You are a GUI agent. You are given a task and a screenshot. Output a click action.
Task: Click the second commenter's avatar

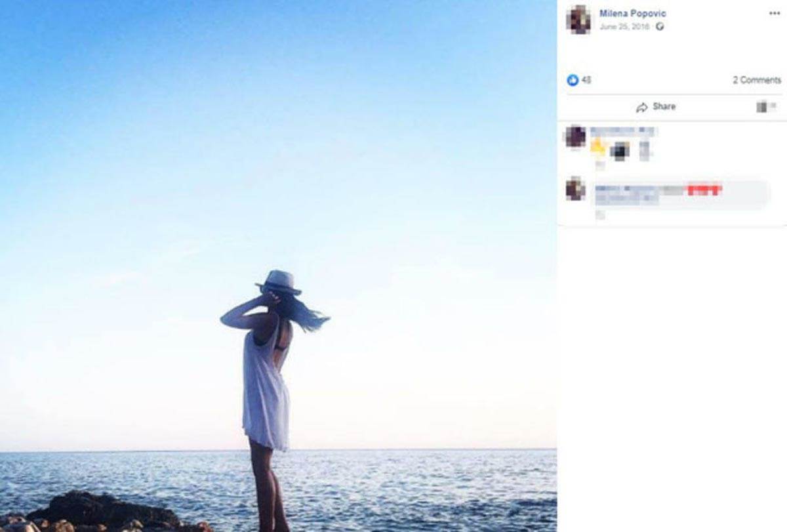point(576,189)
